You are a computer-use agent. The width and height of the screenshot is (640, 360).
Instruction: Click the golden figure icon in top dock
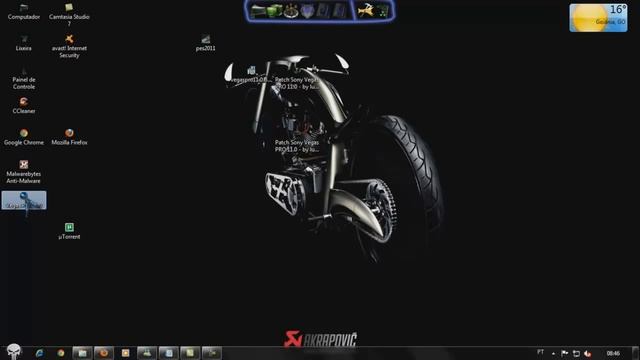click(365, 11)
